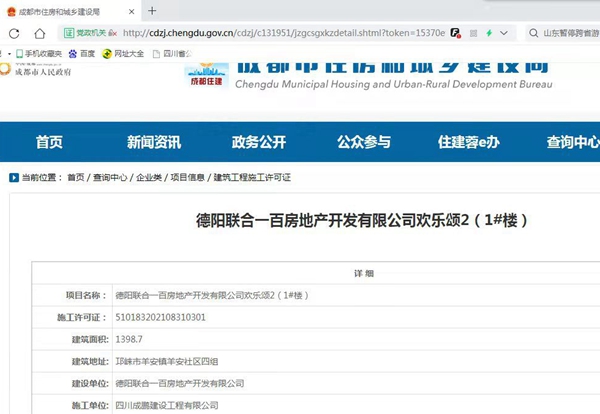Click the lightning speed-mode icon in address bar

(488, 32)
